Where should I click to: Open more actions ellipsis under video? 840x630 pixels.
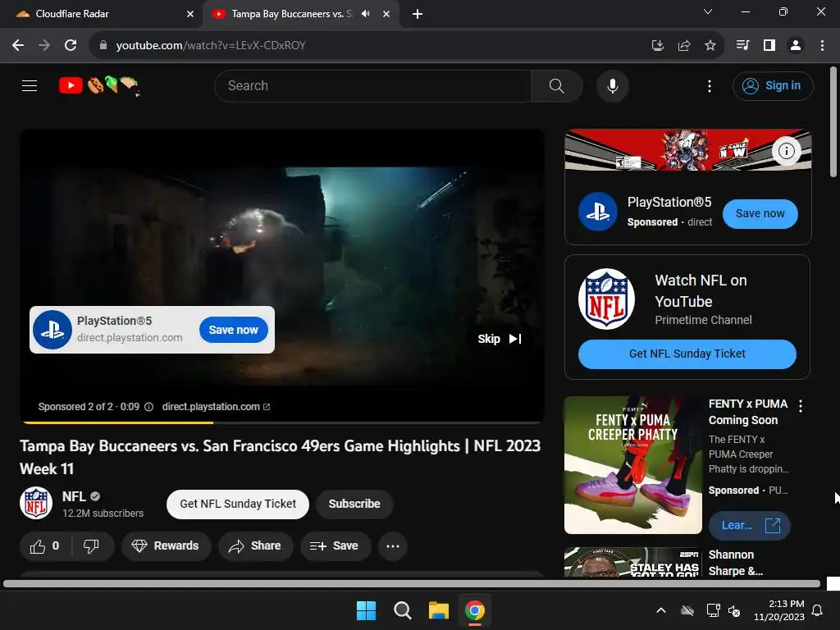click(393, 546)
